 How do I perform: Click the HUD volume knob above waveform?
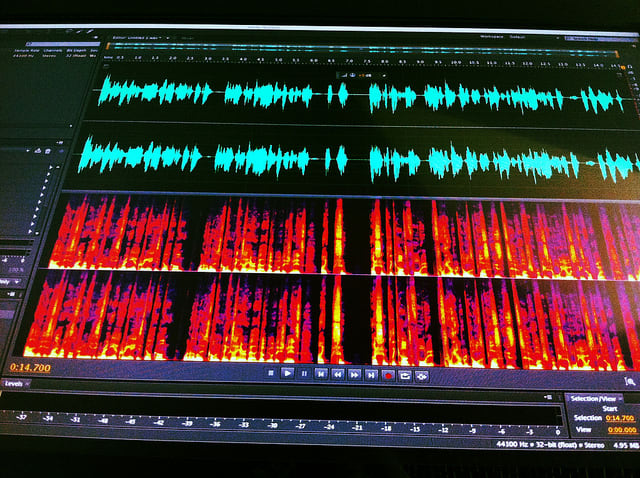pos(352,75)
